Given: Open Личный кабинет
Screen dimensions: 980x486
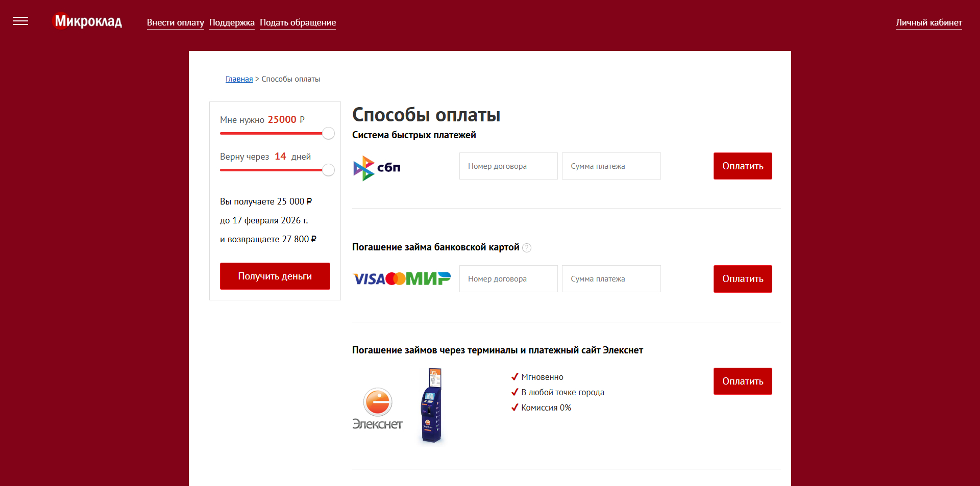Looking at the screenshot, I should (x=929, y=22).
